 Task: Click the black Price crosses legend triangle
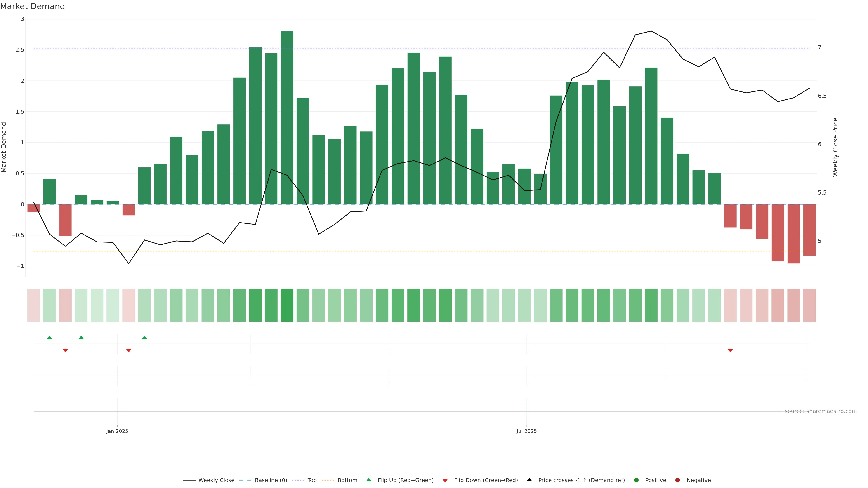point(529,480)
